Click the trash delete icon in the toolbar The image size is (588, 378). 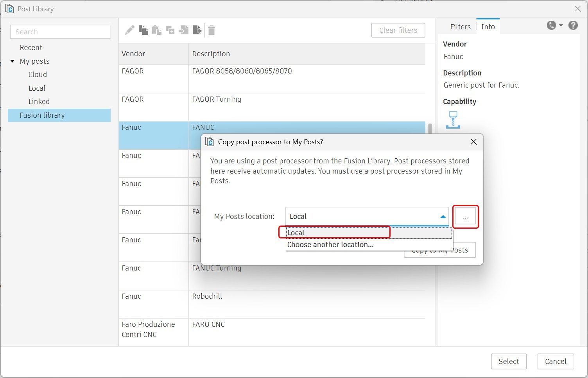pyautogui.click(x=211, y=30)
